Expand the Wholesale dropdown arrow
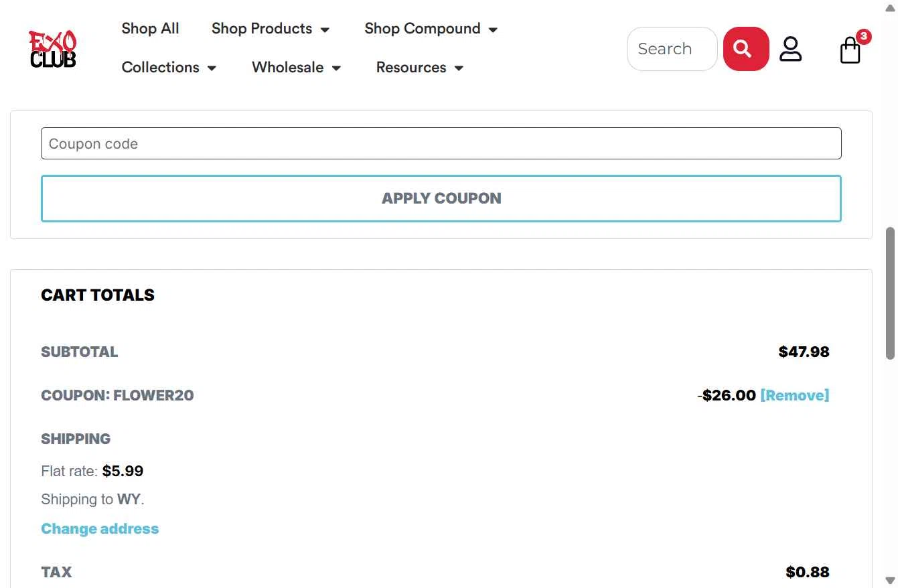 coord(336,68)
